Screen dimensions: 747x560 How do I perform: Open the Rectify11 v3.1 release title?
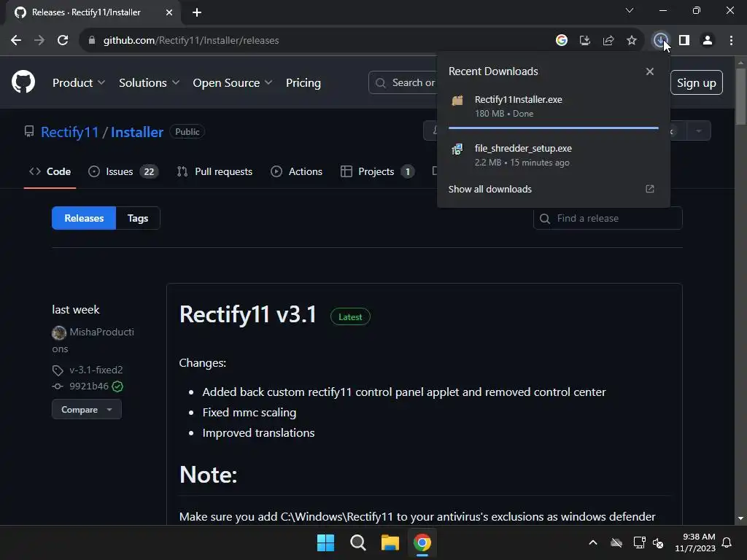(x=248, y=314)
